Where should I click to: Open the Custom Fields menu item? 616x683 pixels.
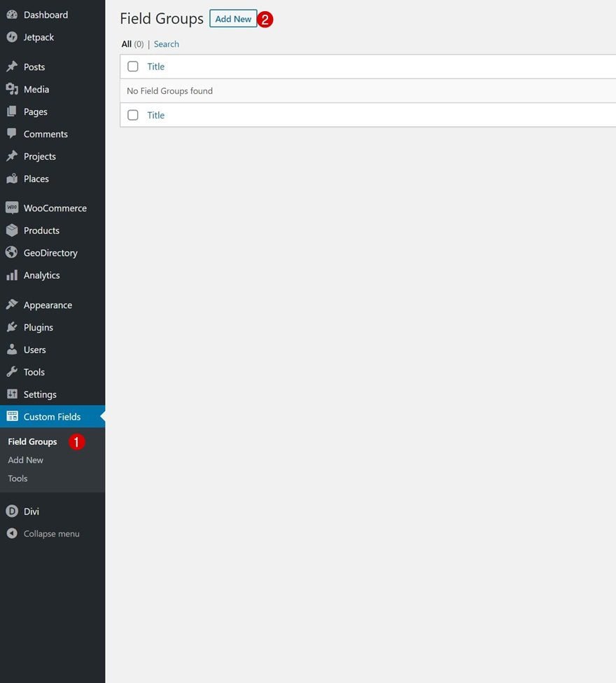52,416
